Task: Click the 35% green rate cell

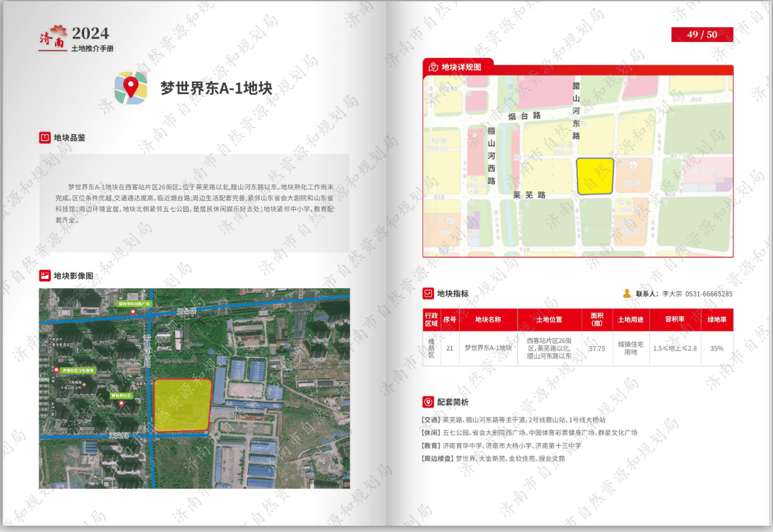Action: pos(717,348)
